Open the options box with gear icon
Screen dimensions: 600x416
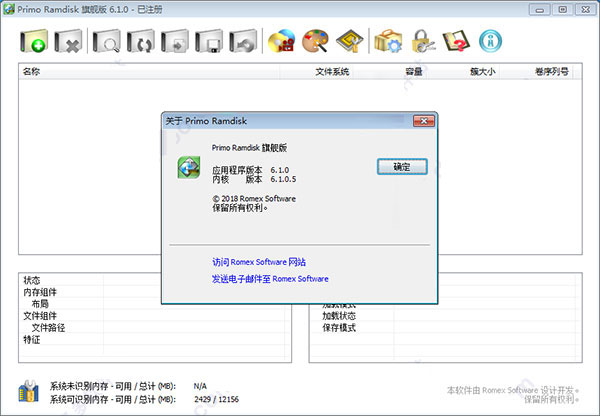coord(388,41)
